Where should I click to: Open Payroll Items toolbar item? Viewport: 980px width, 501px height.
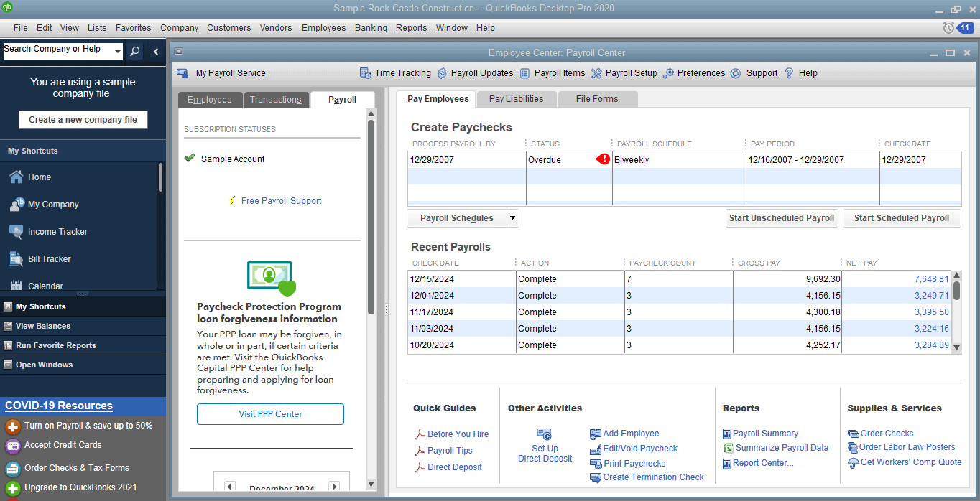552,73
